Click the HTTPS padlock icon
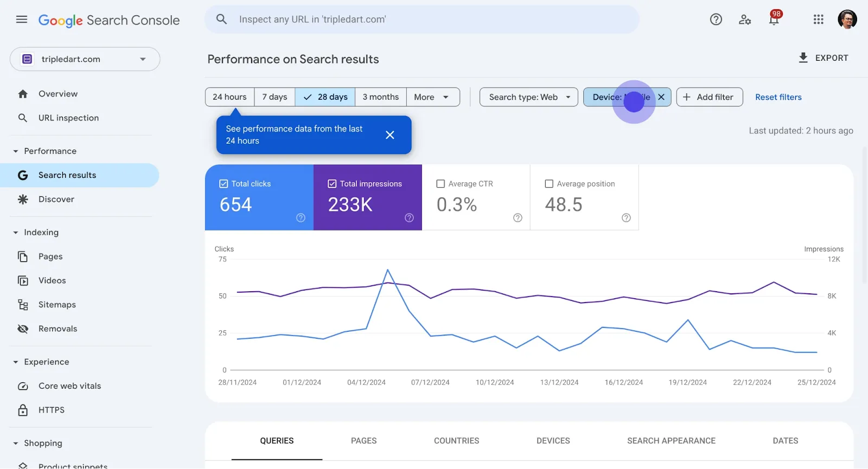Image resolution: width=868 pixels, height=469 pixels. point(23,410)
